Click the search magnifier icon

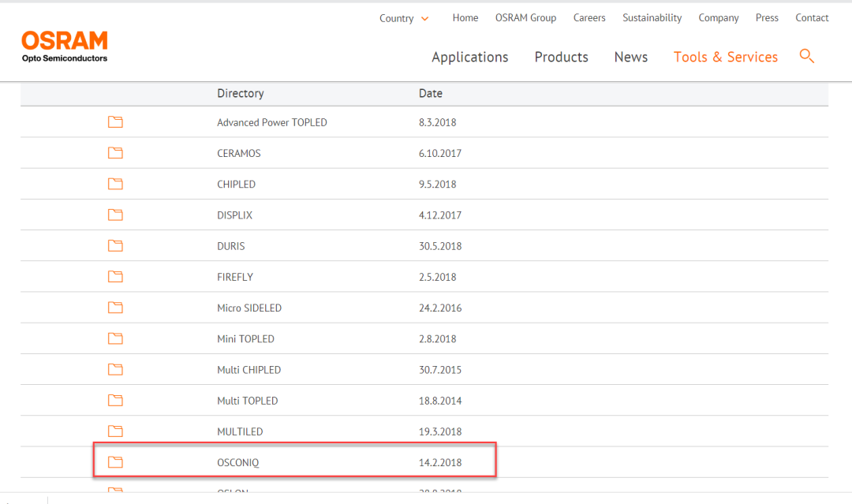806,56
